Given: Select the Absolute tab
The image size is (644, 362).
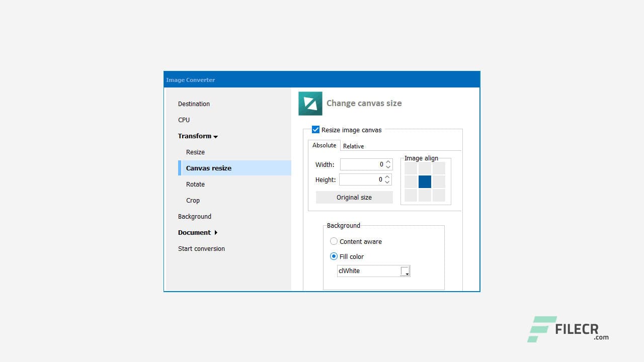Looking at the screenshot, I should click(x=324, y=145).
